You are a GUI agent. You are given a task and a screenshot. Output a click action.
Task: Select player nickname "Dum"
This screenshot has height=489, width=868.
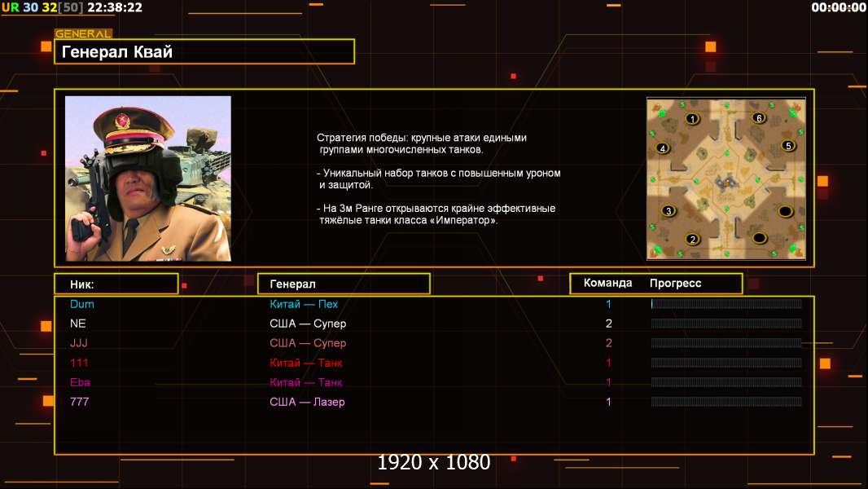82,304
